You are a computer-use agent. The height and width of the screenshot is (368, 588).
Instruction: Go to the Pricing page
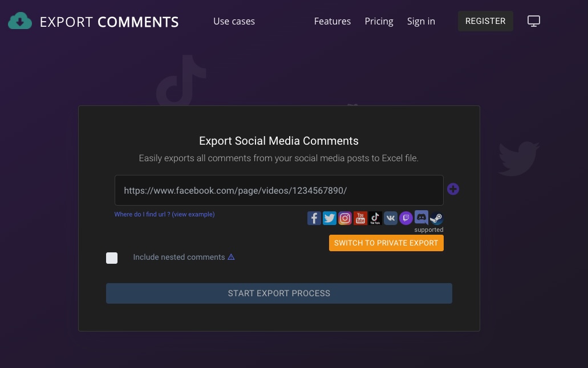click(379, 21)
